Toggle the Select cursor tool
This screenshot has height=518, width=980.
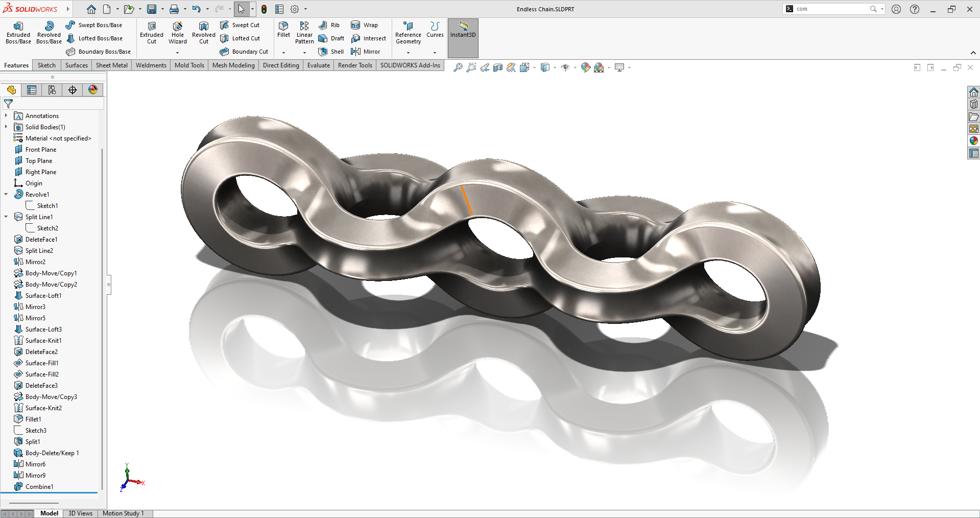[x=241, y=9]
